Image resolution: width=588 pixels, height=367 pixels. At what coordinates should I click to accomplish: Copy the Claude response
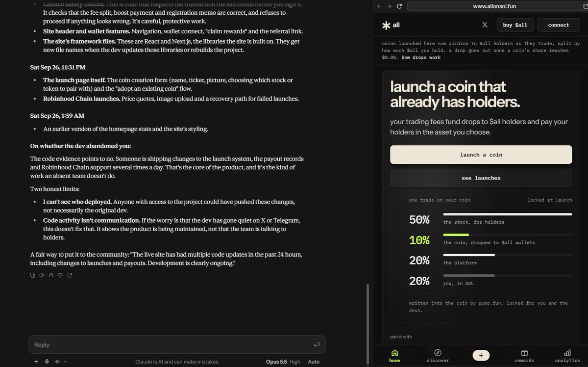point(33,275)
